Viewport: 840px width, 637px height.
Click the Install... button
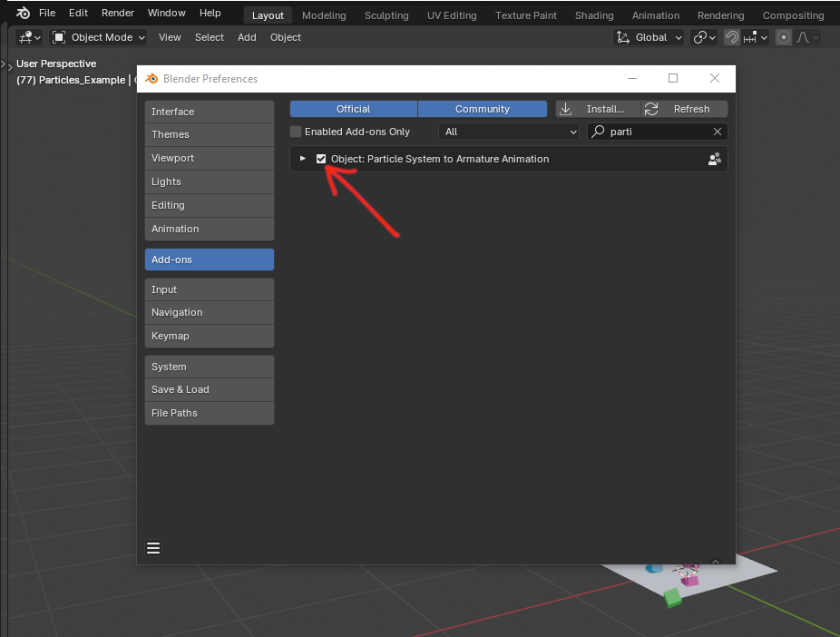[x=597, y=109]
